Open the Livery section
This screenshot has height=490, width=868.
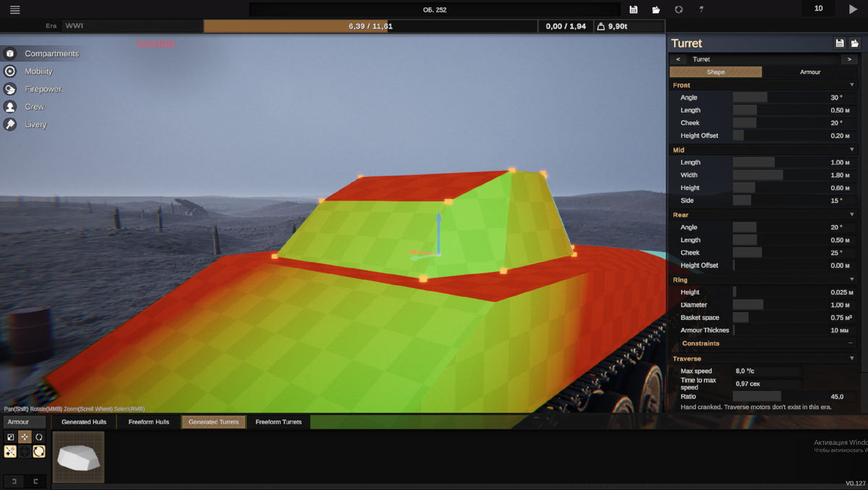click(27, 124)
